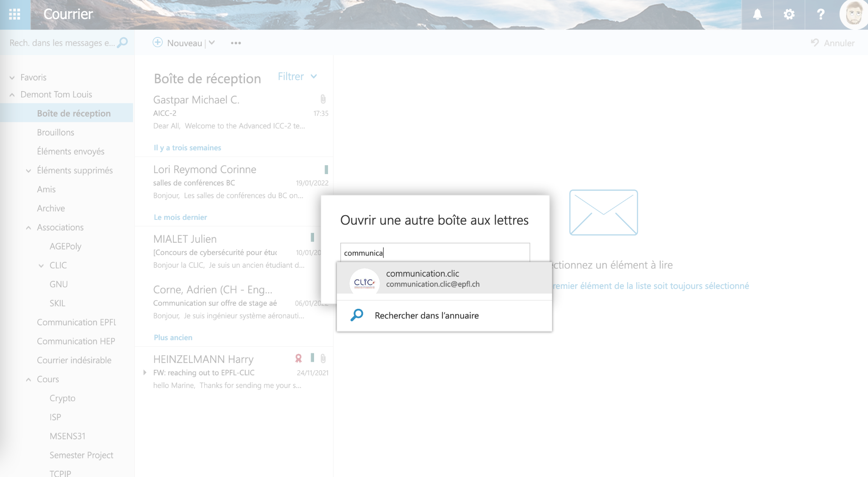Expand the HEINZELMANN Harry conversation thread
This screenshot has width=868, height=477.
(145, 372)
